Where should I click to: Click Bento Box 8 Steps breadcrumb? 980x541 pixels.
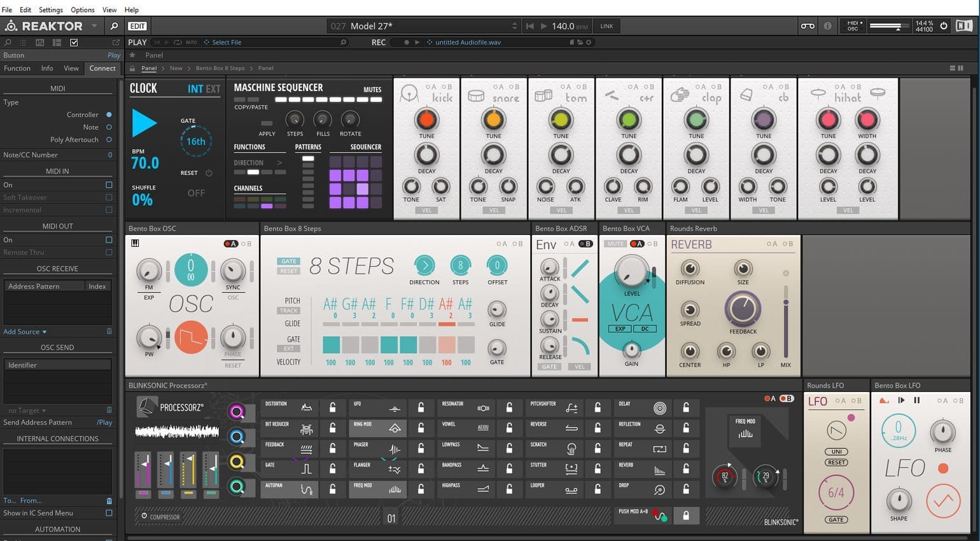click(220, 68)
